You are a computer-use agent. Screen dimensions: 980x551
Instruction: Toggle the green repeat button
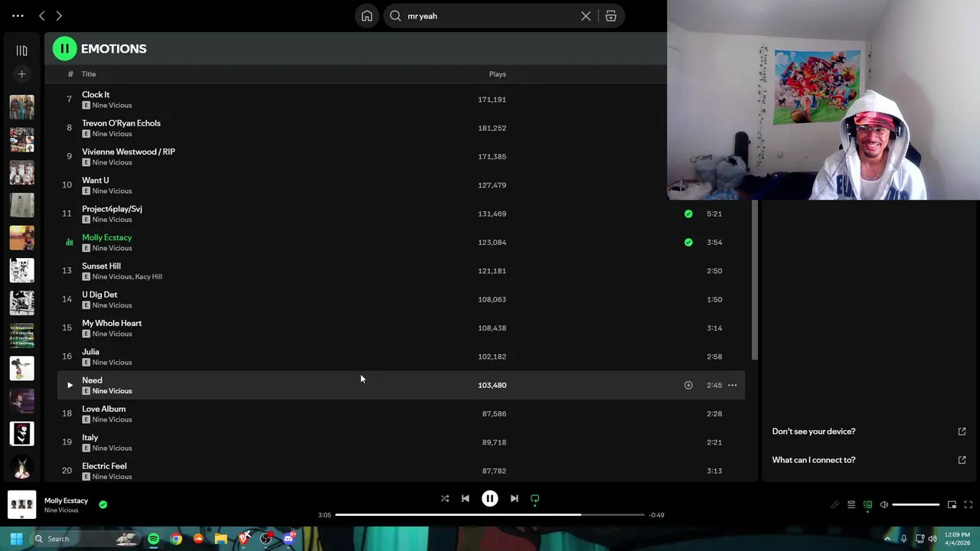[x=535, y=499]
